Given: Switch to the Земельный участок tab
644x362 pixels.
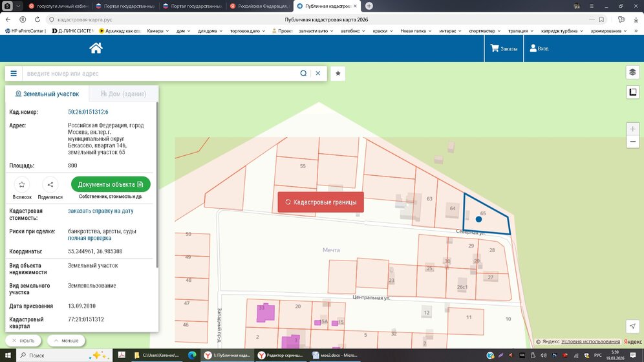Looking at the screenshot, I should (47, 94).
